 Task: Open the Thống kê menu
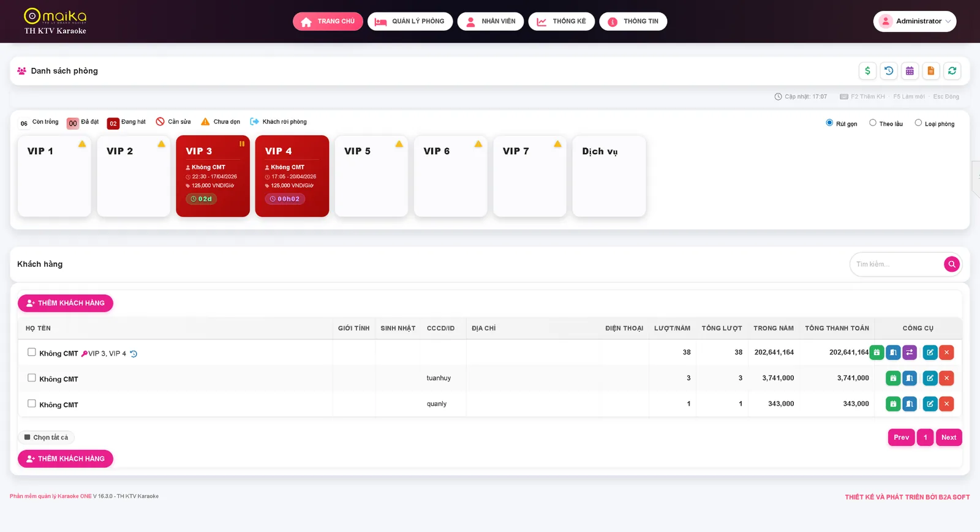point(561,21)
